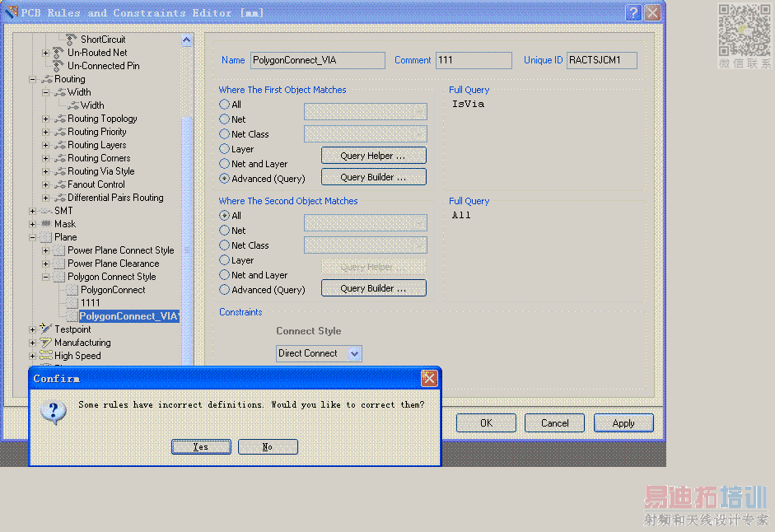This screenshot has width=775, height=532.
Task: Click the Power Plane Connect Style icon
Action: point(59,250)
